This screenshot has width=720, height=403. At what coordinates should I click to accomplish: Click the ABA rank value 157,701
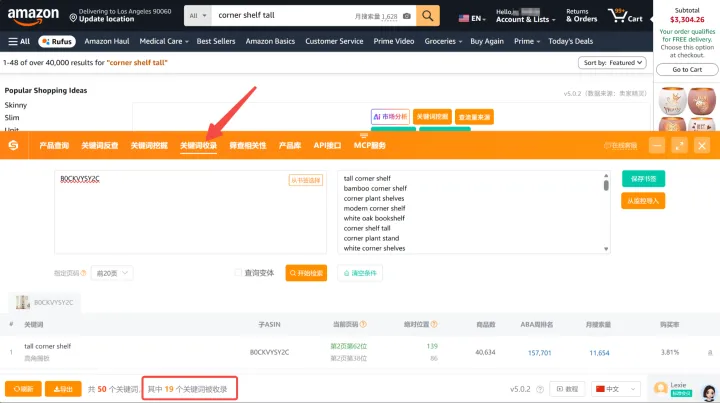coord(540,353)
